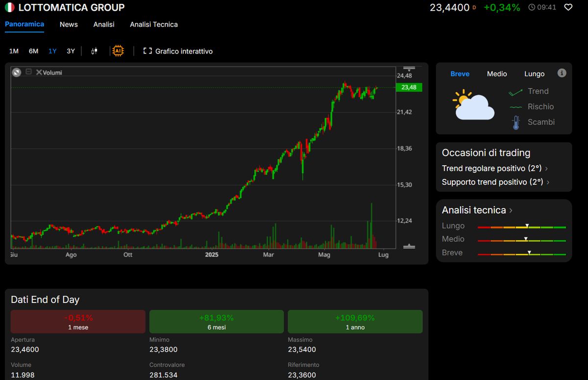Click the Volumi indicator label
Screen dimensions: 588x380
pyautogui.click(x=52, y=73)
